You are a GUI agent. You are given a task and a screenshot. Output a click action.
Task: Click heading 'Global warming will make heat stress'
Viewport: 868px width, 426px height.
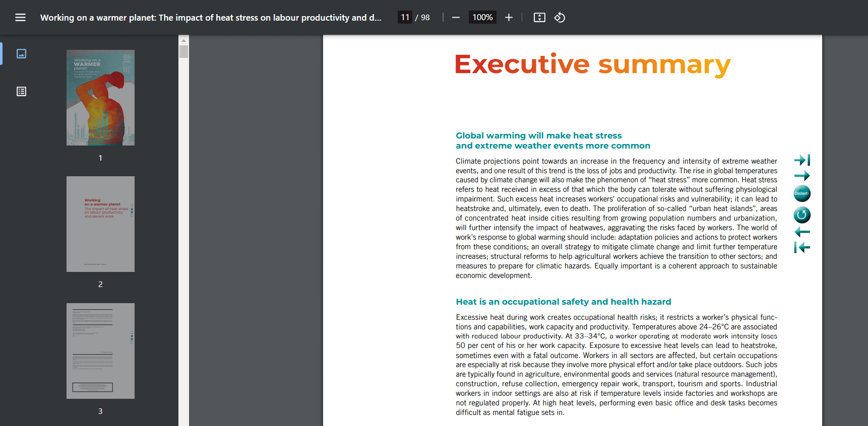tap(539, 135)
